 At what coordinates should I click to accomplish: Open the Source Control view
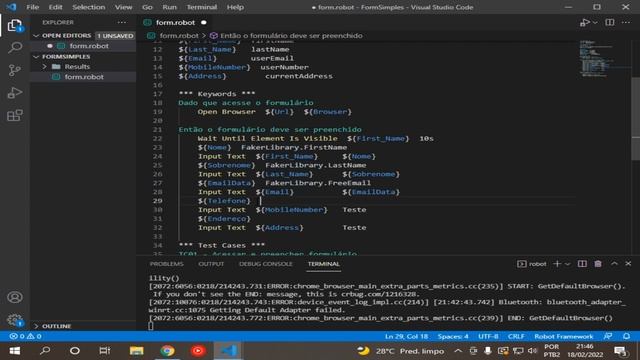[x=15, y=70]
